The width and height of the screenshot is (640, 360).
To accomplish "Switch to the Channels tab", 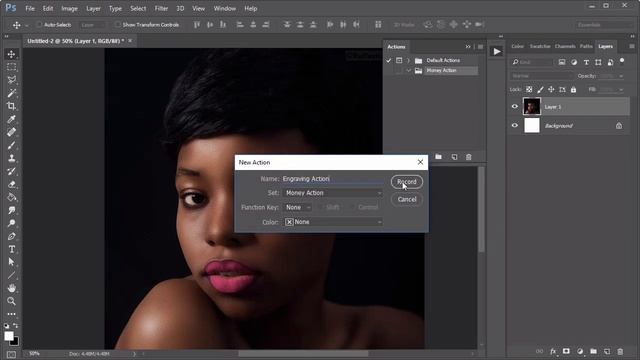I will 565,47.
